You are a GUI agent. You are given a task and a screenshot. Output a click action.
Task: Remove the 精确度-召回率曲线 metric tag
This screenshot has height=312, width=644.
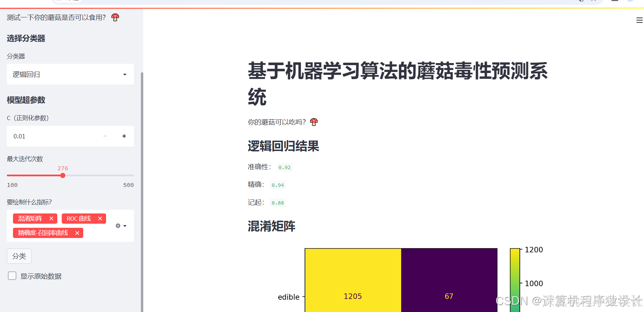[77, 233]
